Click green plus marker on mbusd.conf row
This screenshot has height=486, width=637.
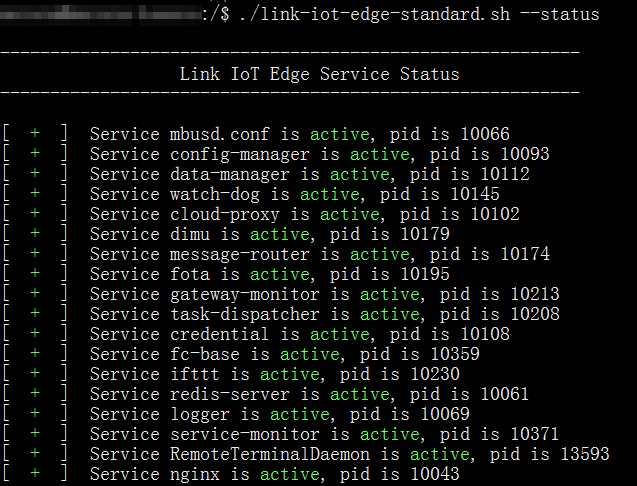coord(35,133)
